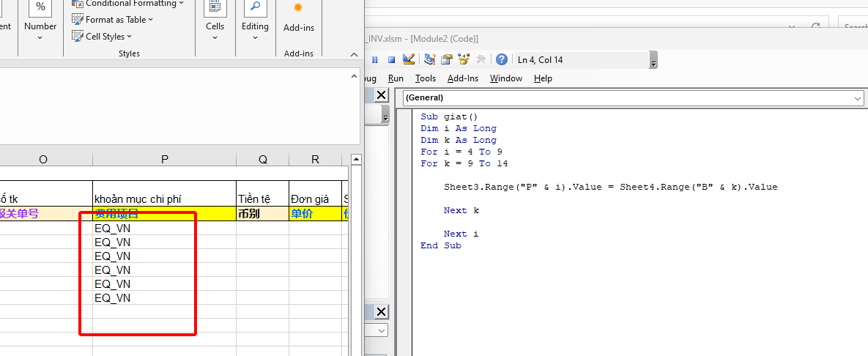Click the first EQ_VN cell in column P

164,228
